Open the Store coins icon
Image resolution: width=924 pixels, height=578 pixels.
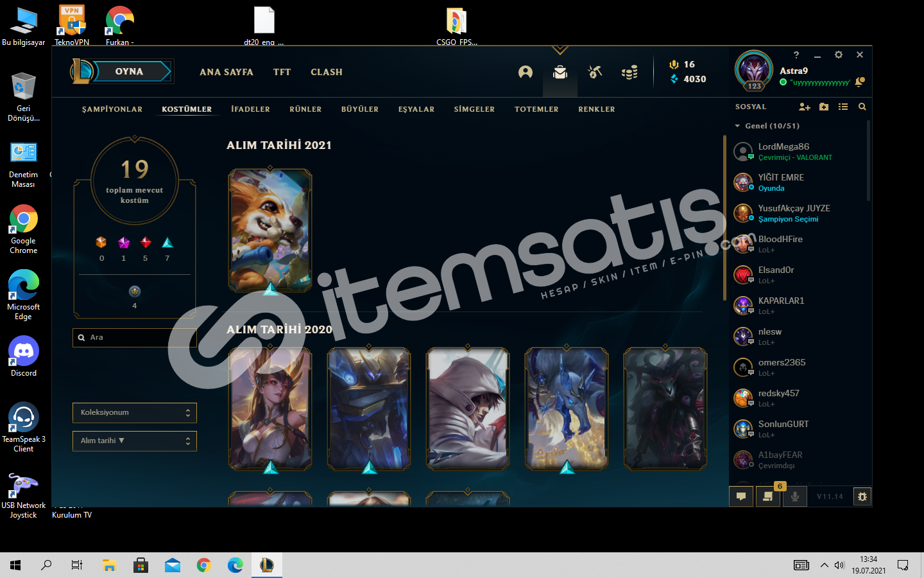tap(629, 72)
